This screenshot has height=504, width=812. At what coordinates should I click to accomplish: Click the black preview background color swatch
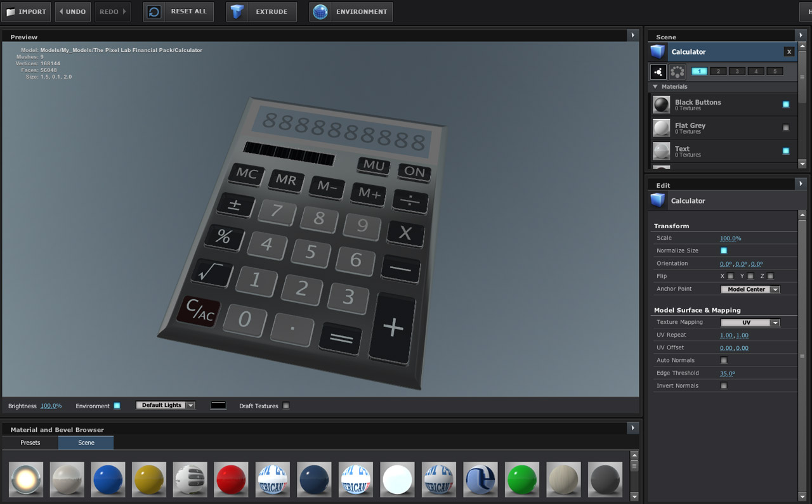point(218,406)
